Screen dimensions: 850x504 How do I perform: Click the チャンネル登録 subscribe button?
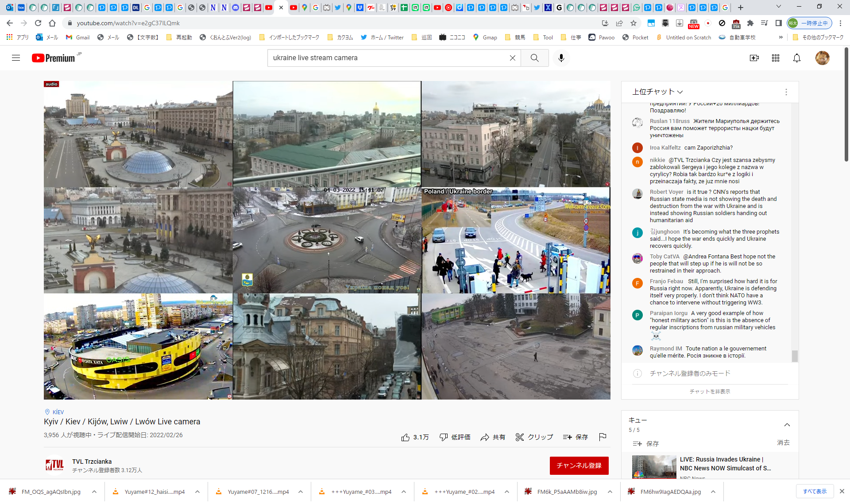(x=579, y=466)
